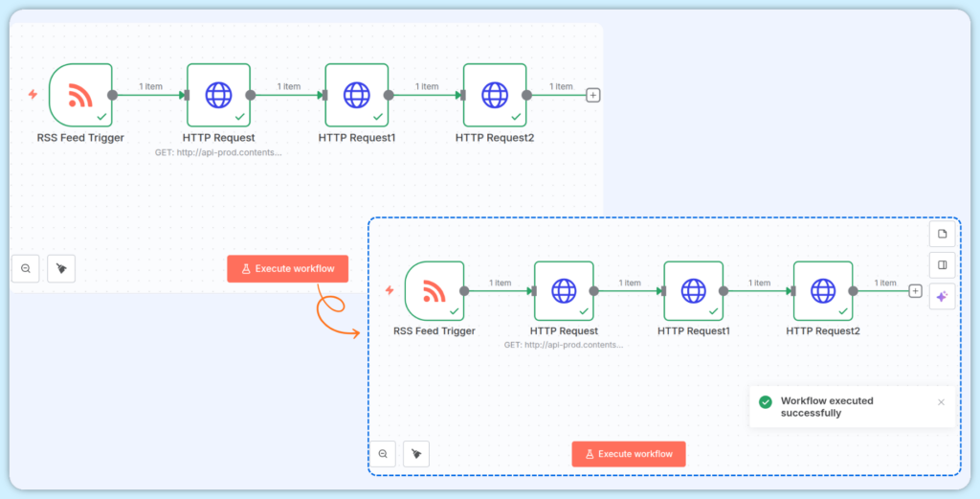Open HTTP Request node in upper canvas
980x499 pixels.
[x=219, y=95]
